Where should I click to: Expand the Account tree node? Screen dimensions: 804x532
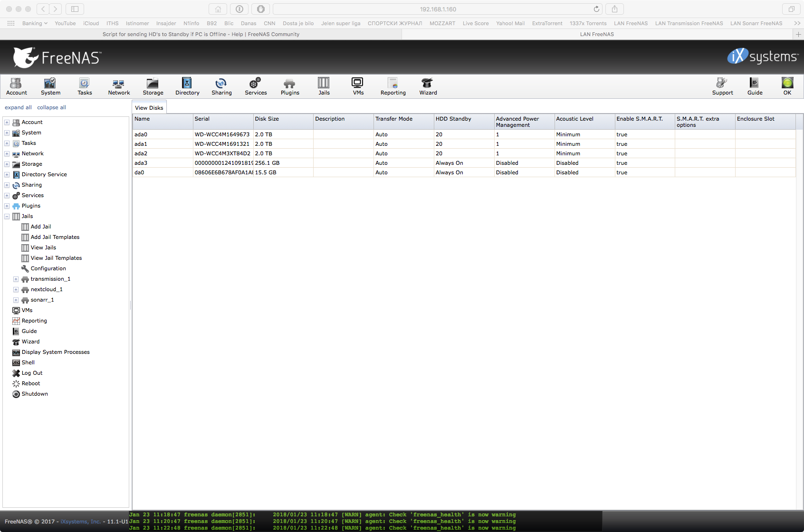7,122
